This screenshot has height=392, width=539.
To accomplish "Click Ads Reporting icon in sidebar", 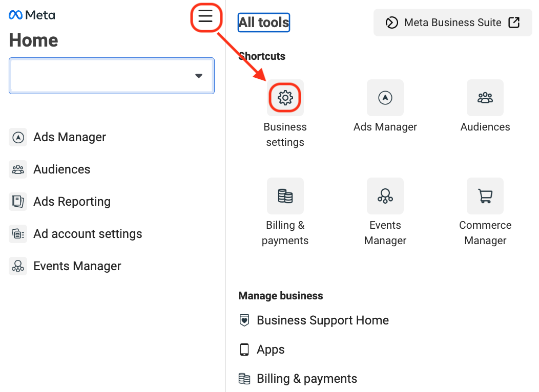I will [18, 202].
